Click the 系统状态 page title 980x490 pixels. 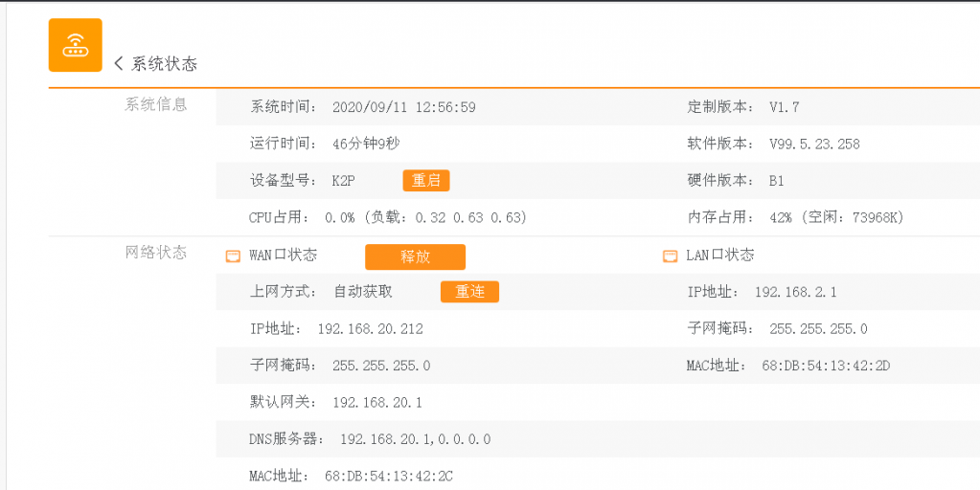click(164, 64)
